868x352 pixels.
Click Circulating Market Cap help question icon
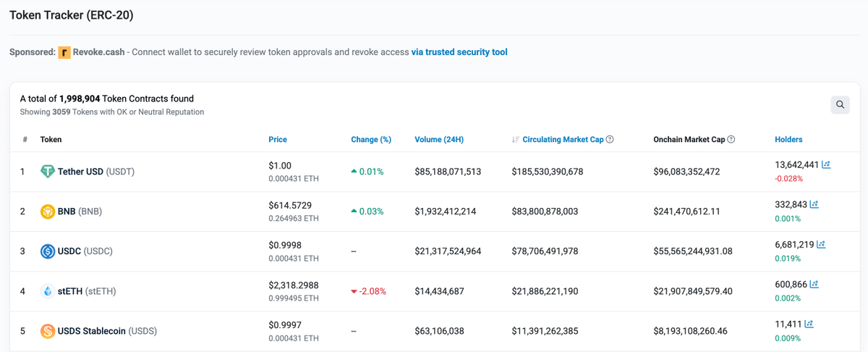coord(610,139)
